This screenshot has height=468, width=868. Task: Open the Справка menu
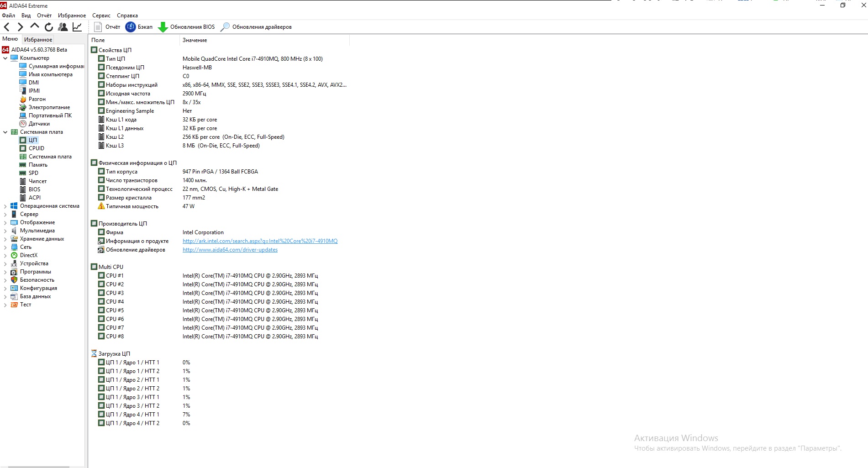tap(127, 16)
